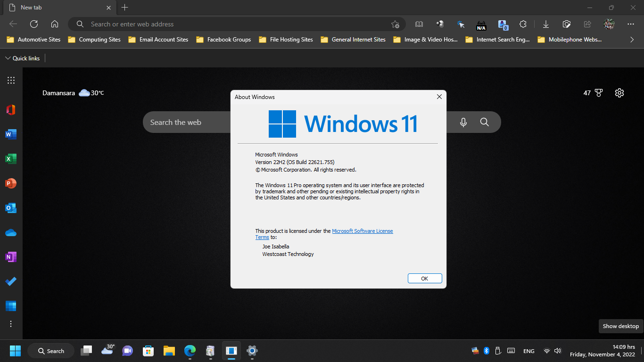Open the Email Account Sites favorites folder

(158, 40)
